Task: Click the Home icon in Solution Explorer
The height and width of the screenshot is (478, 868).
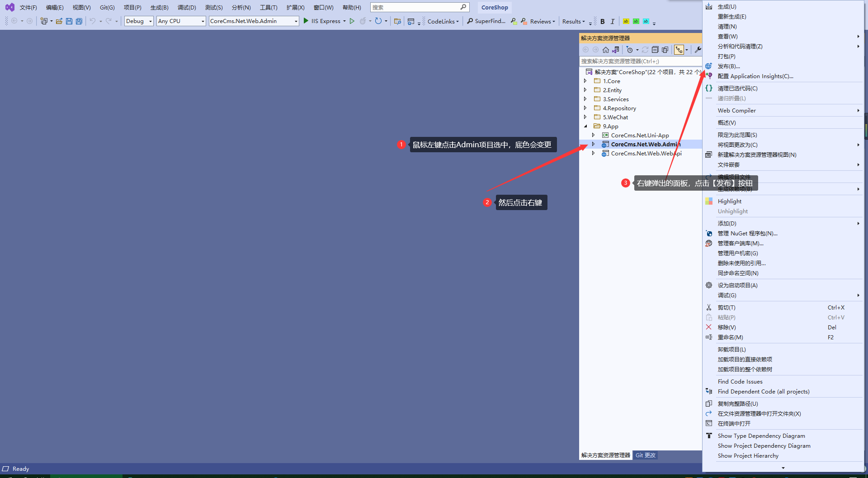Action: (x=606, y=50)
